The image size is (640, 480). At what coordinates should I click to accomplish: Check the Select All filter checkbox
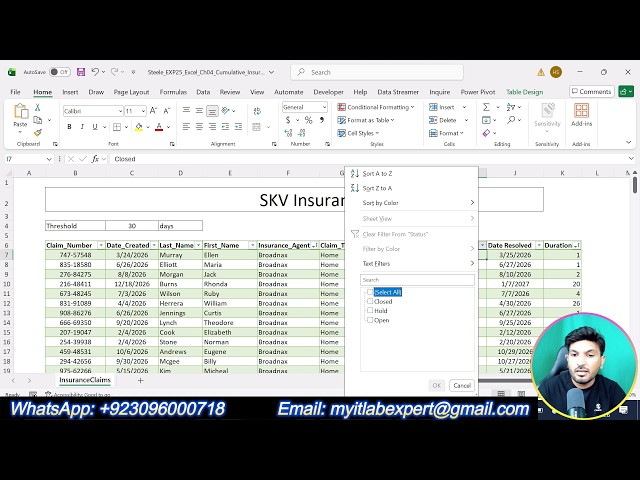(x=370, y=292)
